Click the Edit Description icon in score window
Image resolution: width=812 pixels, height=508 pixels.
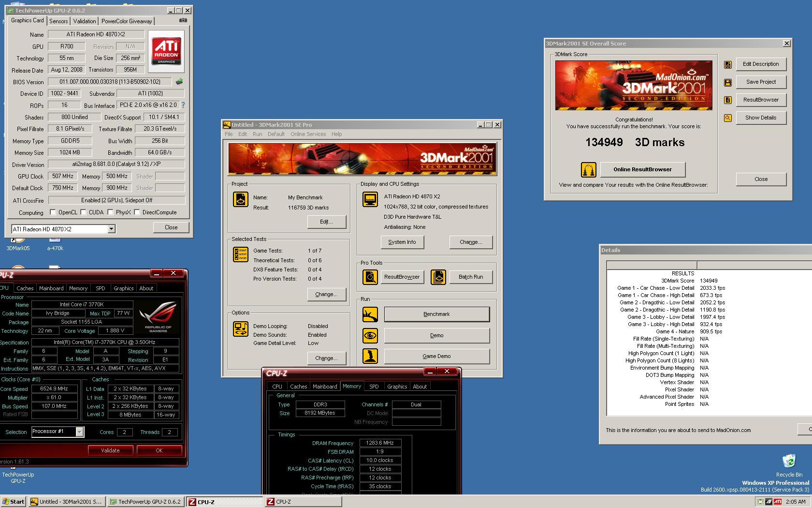(728, 64)
